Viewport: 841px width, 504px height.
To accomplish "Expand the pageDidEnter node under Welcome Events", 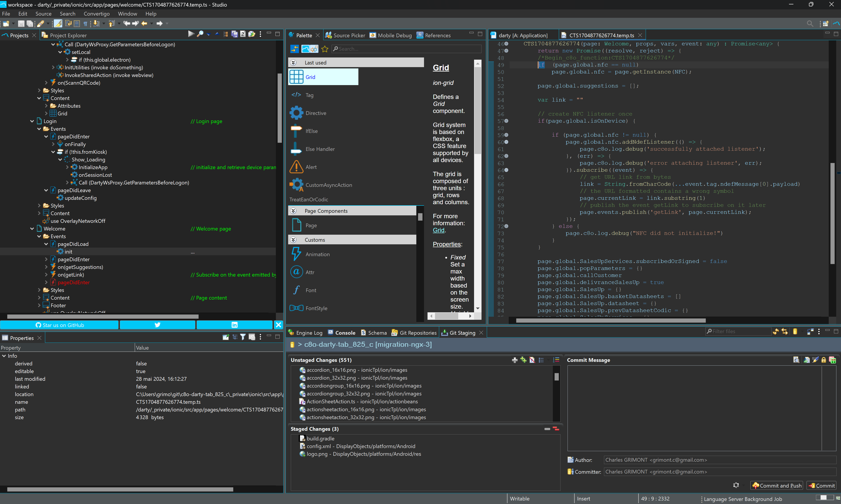I will pos(46,259).
